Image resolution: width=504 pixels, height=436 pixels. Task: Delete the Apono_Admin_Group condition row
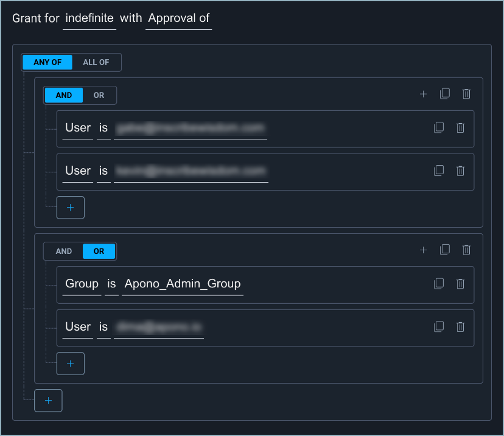(x=460, y=284)
